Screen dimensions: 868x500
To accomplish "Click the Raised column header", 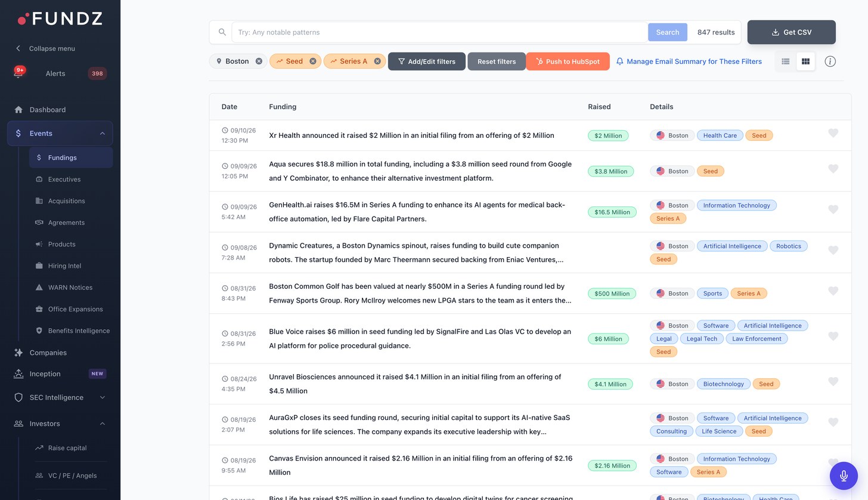I will 599,107.
